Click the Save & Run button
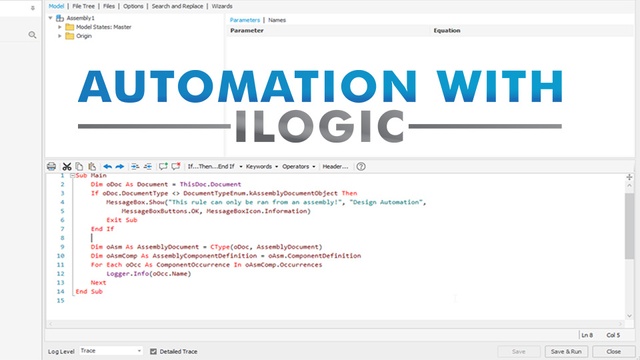 pos(566,351)
